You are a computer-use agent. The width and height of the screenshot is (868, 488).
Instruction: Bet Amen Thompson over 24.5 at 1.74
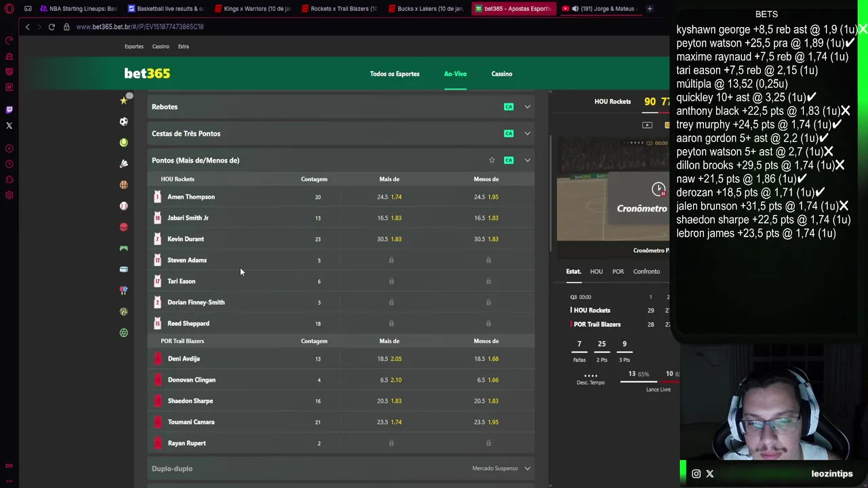point(389,197)
